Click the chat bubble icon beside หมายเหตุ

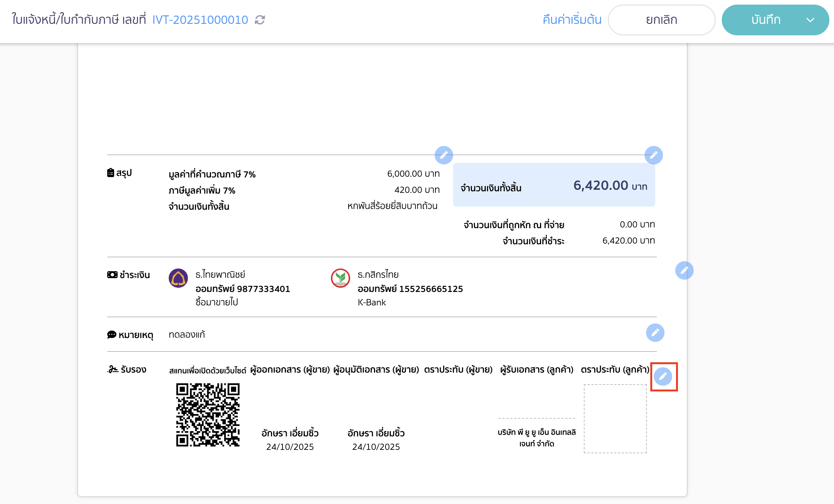pyautogui.click(x=111, y=334)
